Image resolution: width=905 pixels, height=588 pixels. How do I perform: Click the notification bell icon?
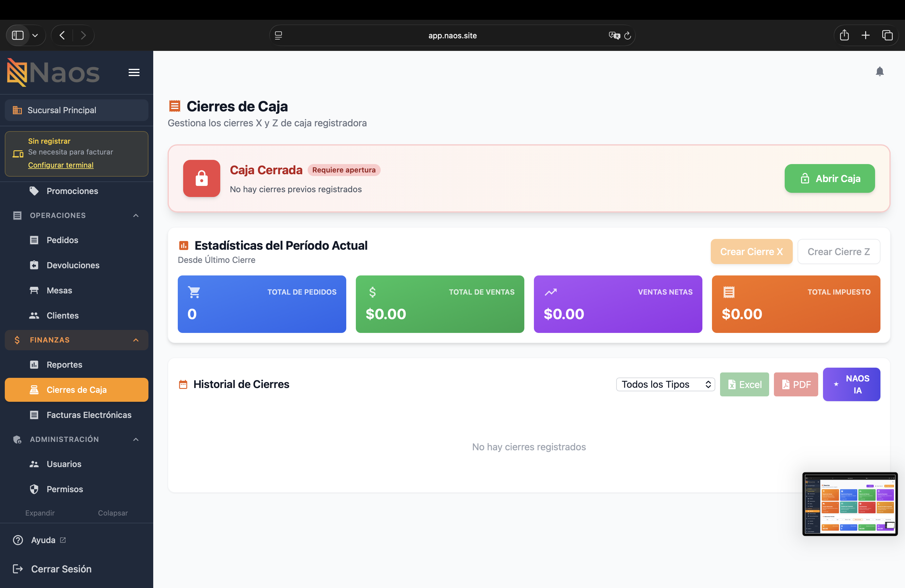coord(880,72)
